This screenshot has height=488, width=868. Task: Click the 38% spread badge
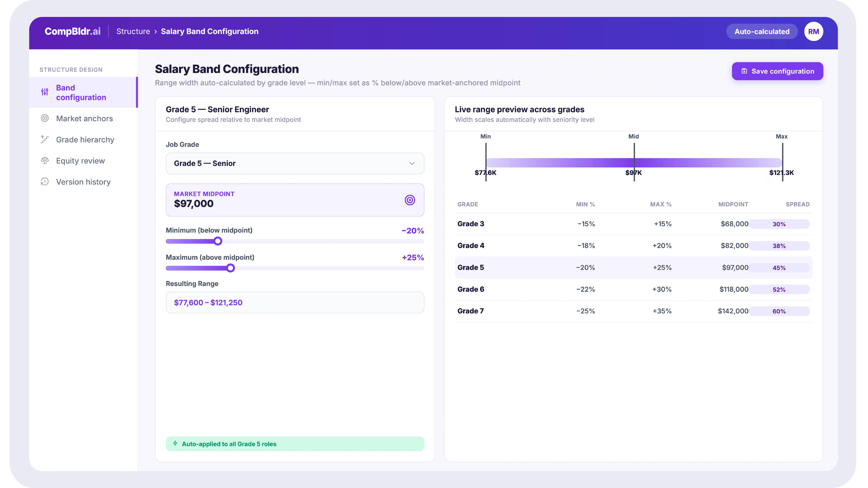point(779,246)
